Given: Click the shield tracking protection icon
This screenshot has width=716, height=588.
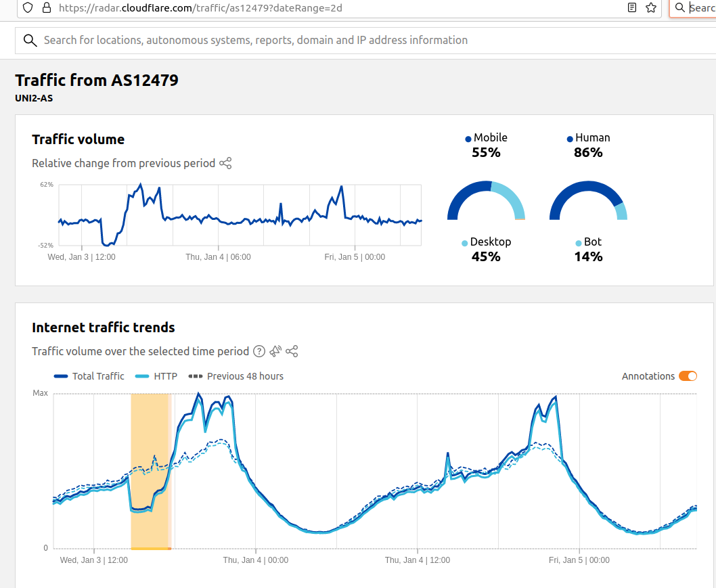Looking at the screenshot, I should coord(28,7).
